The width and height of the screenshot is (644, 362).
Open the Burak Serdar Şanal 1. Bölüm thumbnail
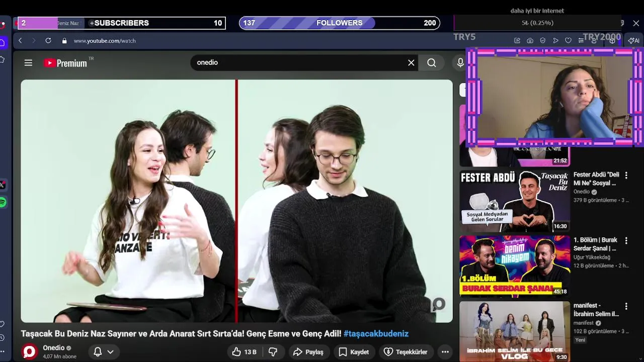coord(515,266)
